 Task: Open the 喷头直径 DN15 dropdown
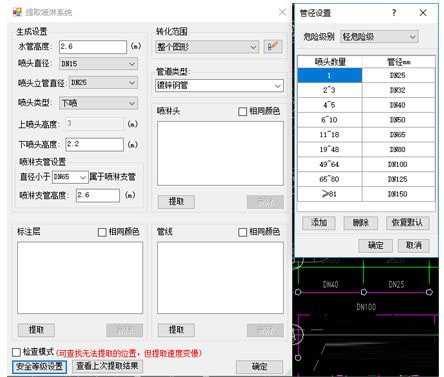click(x=98, y=64)
